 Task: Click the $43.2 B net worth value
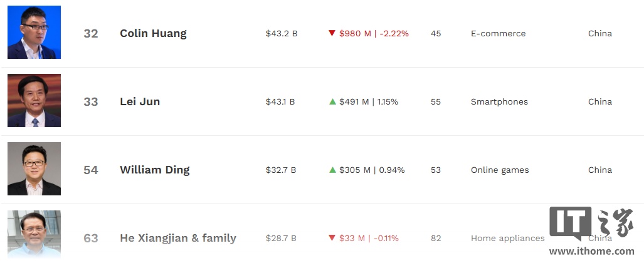coord(282,34)
